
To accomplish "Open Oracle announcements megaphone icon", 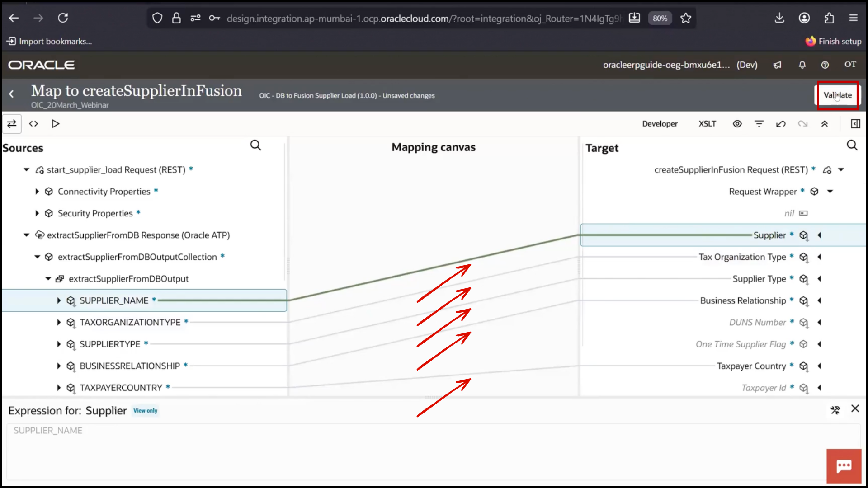I will pyautogui.click(x=777, y=65).
